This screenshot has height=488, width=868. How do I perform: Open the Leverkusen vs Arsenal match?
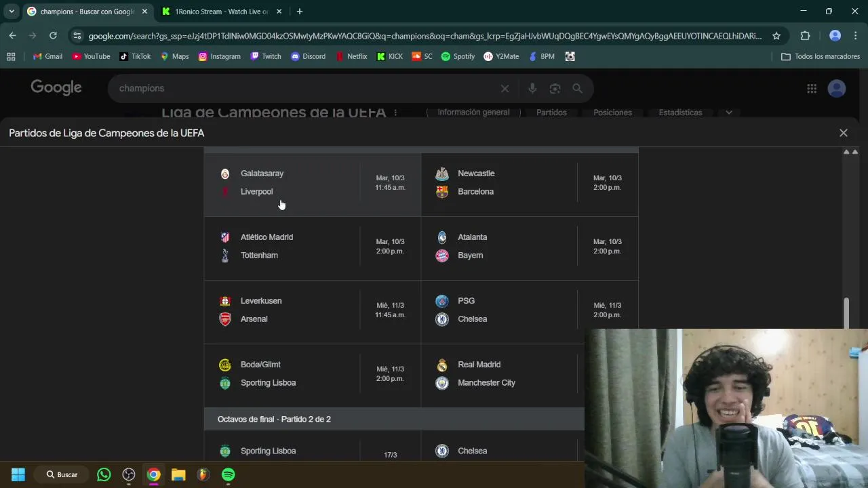click(x=313, y=312)
